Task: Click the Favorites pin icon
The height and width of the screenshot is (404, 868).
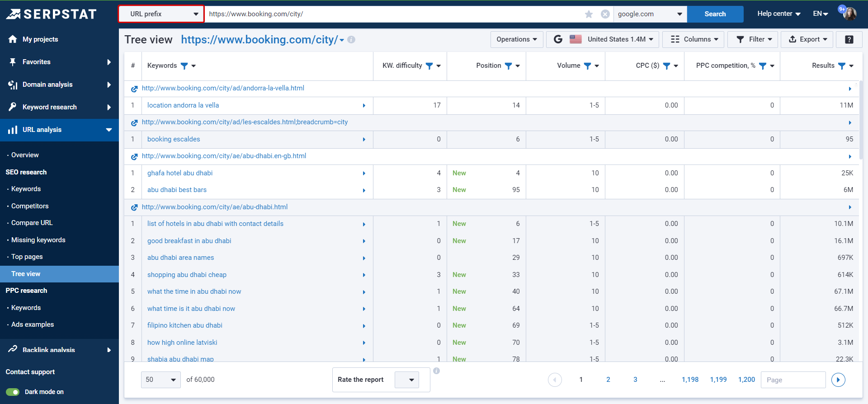Action: (x=13, y=62)
